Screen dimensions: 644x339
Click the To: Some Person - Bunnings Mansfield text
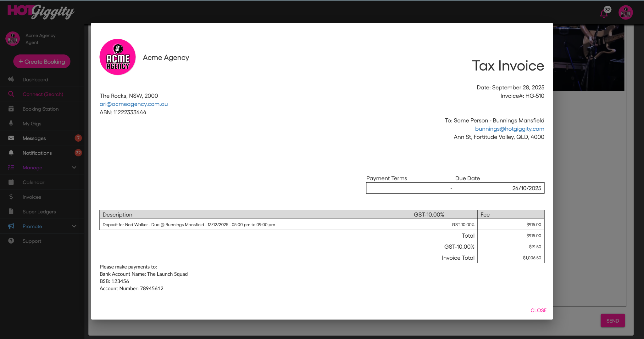[x=494, y=121]
